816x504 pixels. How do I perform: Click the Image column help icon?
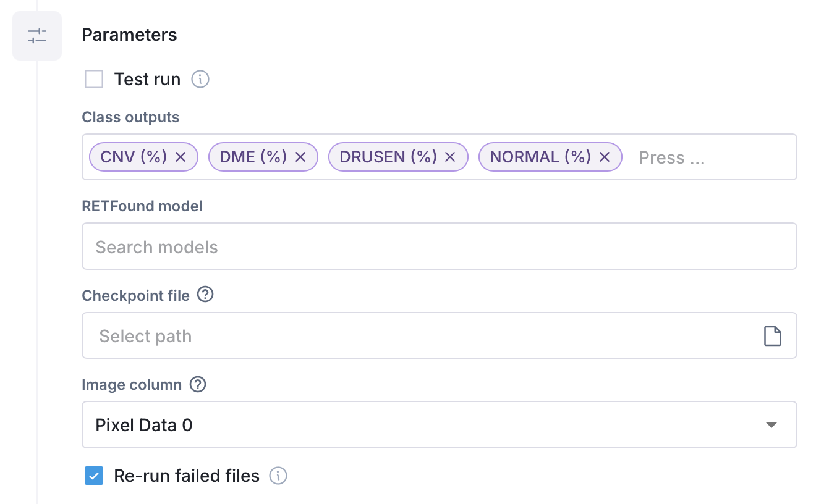click(x=198, y=384)
